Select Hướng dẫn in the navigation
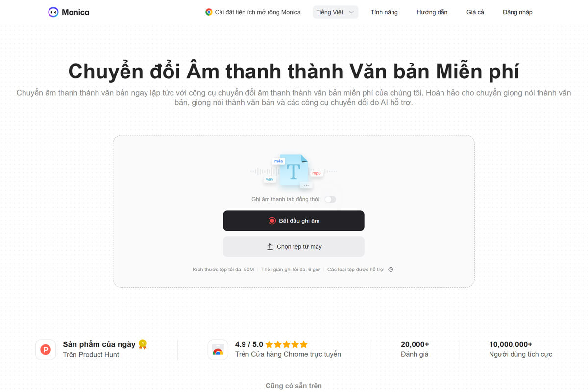588x392 pixels. (432, 12)
